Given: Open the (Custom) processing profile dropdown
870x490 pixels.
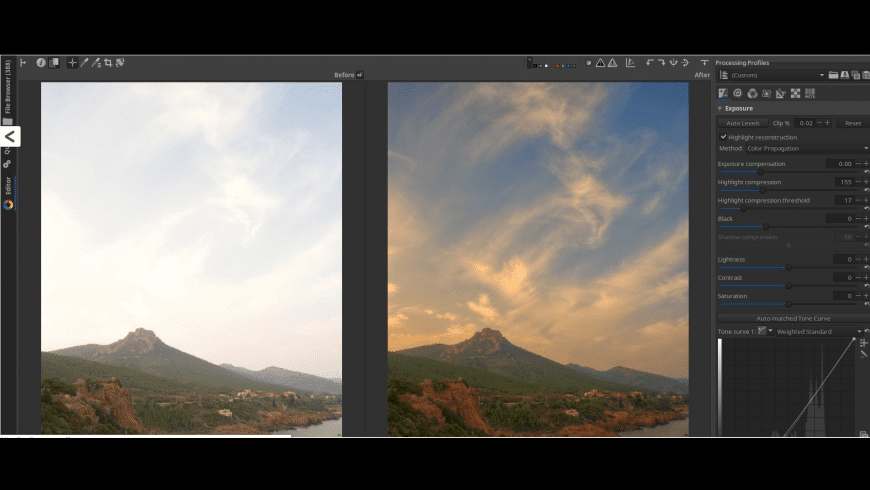Looking at the screenshot, I should [778, 75].
